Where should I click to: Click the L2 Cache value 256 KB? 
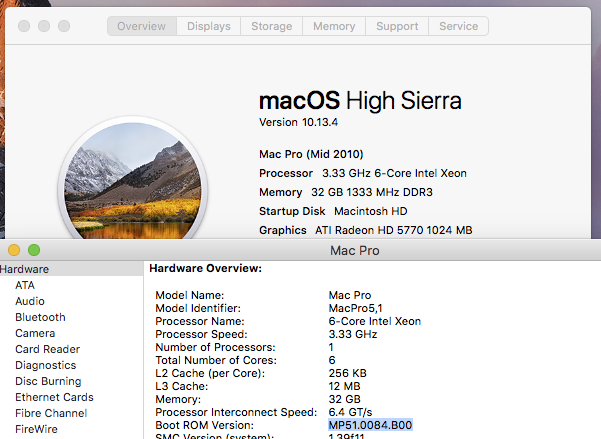click(347, 373)
